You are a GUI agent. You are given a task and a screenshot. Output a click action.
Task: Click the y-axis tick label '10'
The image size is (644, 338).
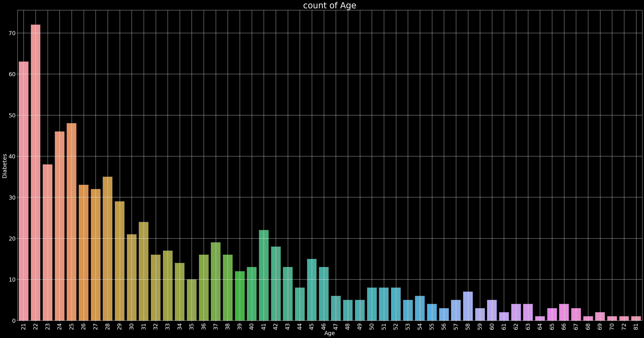13,280
